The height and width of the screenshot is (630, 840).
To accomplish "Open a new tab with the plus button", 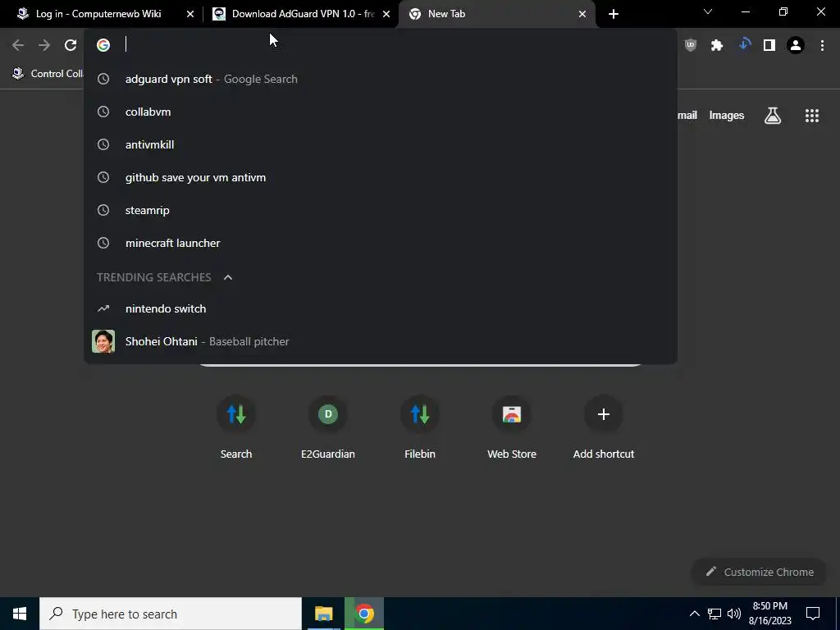I will point(614,14).
